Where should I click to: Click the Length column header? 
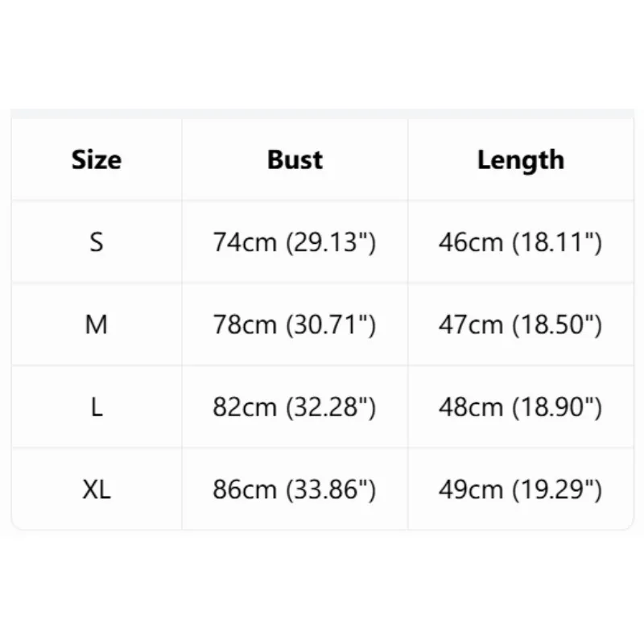521,160
